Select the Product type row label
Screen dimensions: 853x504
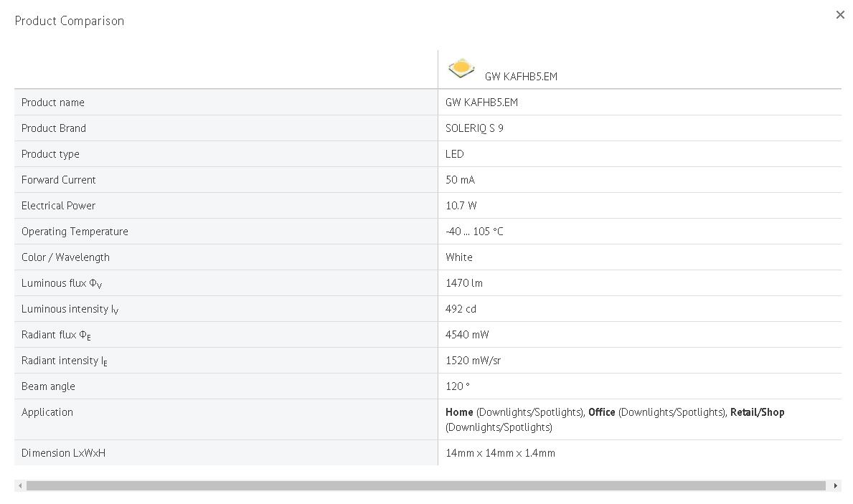pos(50,154)
